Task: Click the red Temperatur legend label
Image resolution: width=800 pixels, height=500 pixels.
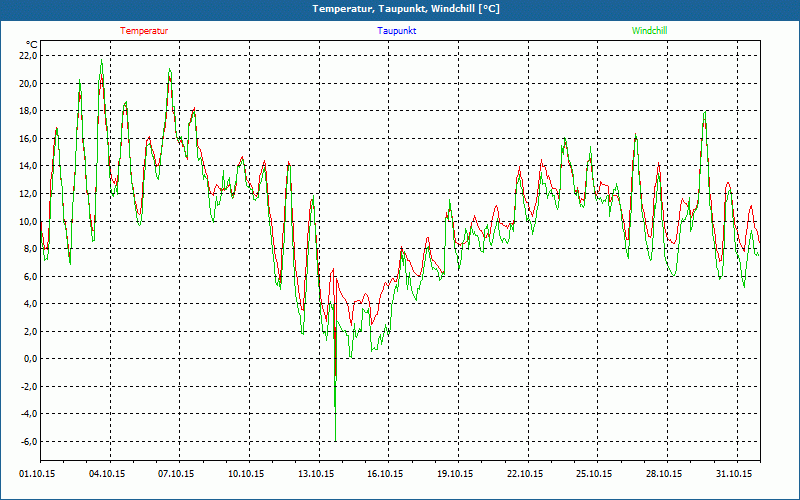Action: [x=144, y=31]
